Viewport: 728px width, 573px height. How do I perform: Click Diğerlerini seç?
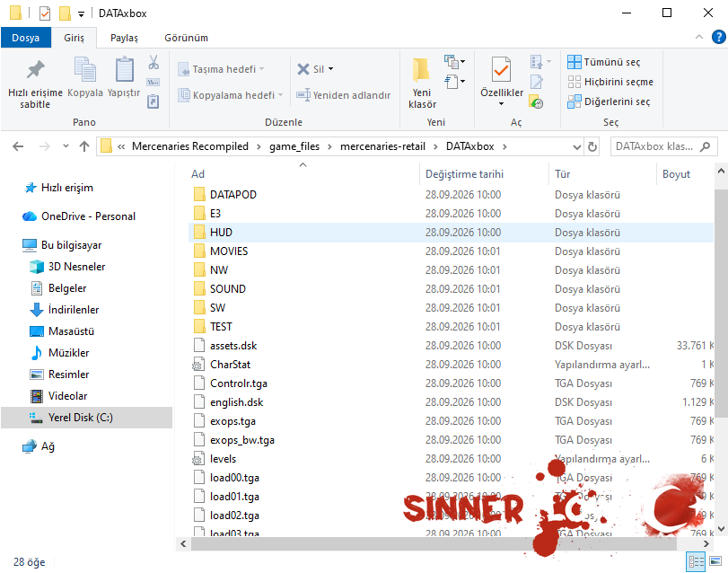609,101
